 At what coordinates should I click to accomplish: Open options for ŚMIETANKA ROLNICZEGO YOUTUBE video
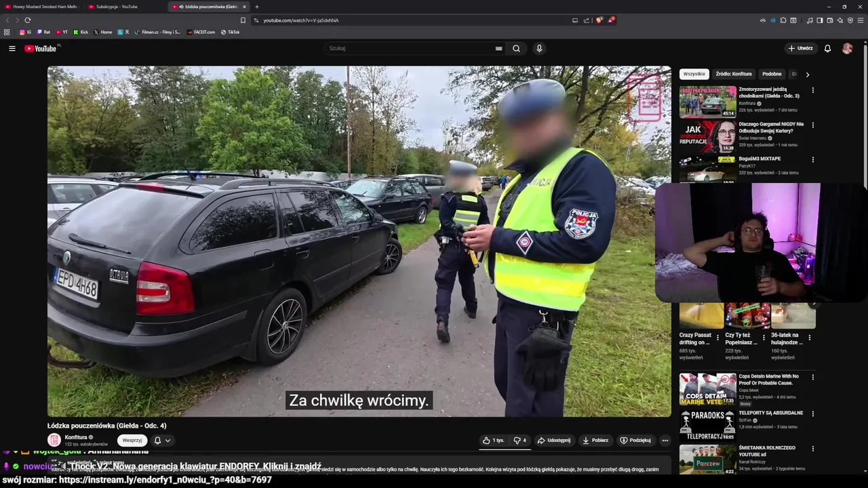pos(813,449)
